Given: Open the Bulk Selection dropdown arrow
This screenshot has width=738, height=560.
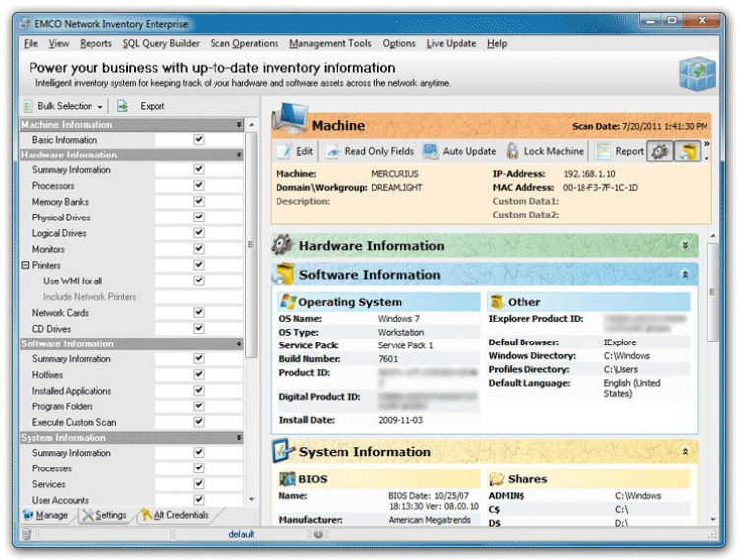Looking at the screenshot, I should [100, 107].
